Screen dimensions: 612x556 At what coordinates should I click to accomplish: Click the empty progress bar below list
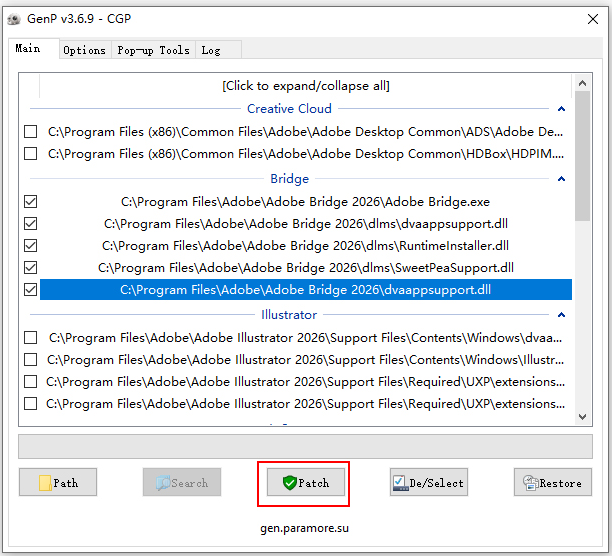pos(305,446)
